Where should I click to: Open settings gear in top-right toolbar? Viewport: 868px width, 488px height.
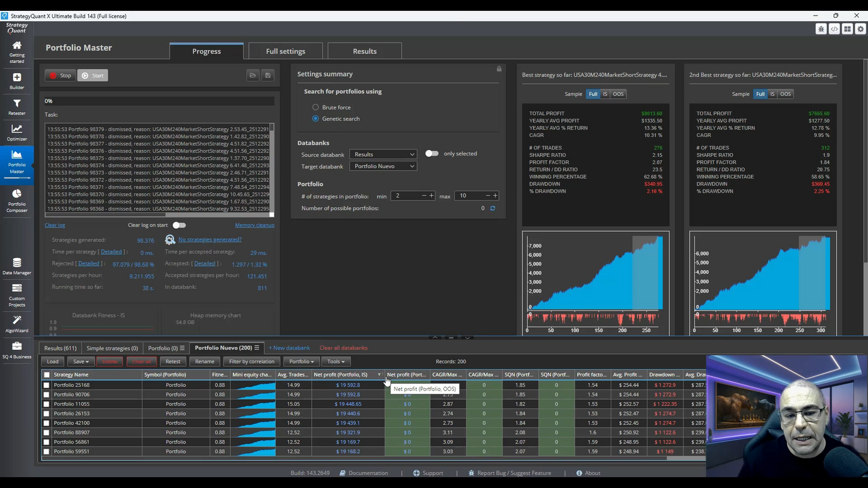coord(861,29)
